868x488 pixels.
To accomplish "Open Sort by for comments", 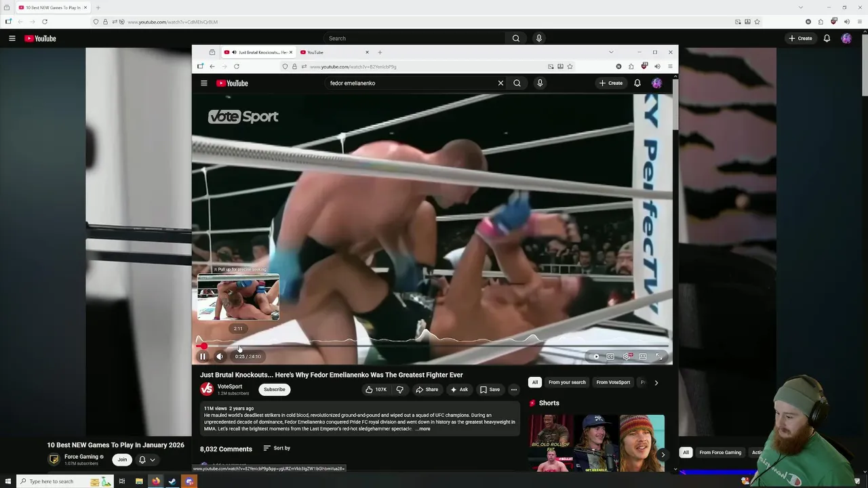I will (277, 448).
